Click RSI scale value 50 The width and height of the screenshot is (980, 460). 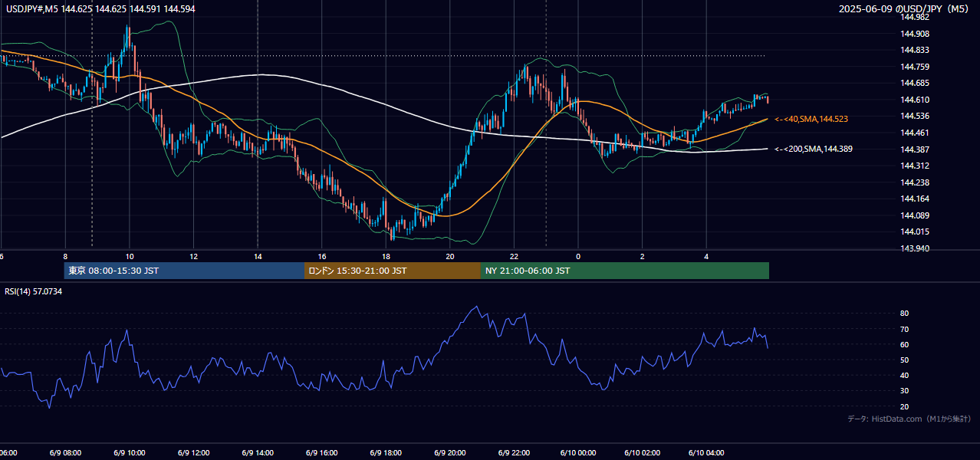905,360
